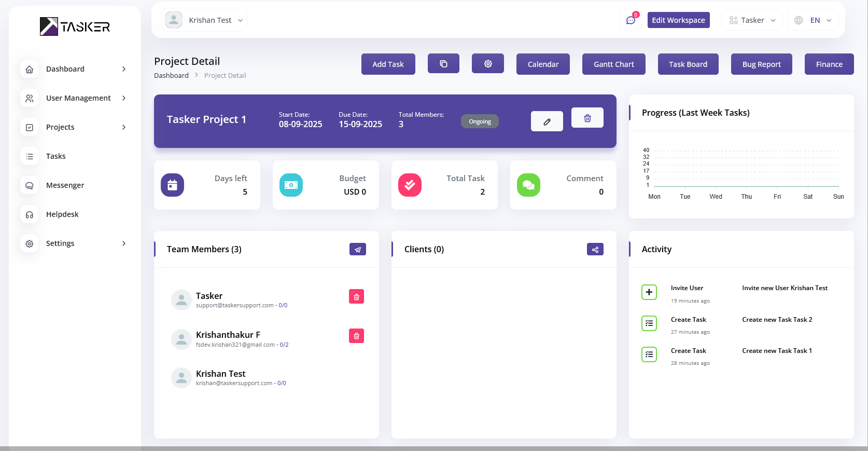Delete project using trash icon in banner
The width and height of the screenshot is (868, 451).
[x=587, y=118]
